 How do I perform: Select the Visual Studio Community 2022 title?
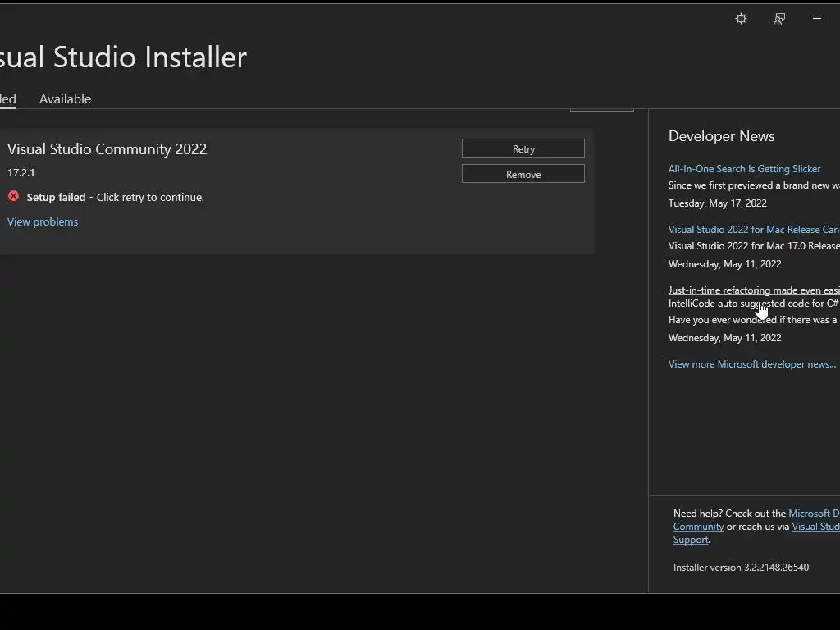pos(107,149)
